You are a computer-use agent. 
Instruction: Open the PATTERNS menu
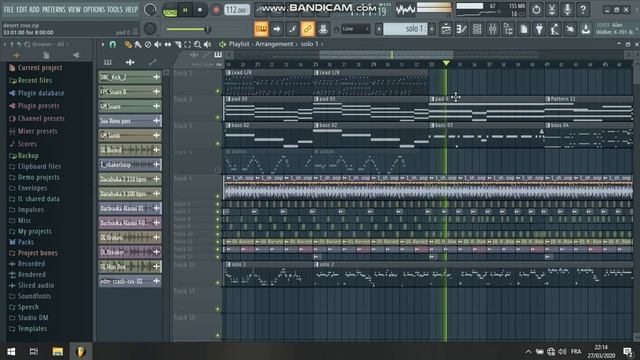coord(54,9)
